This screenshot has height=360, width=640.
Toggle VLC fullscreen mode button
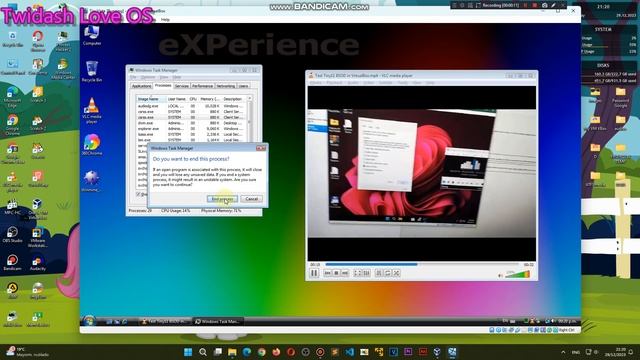[358, 273]
